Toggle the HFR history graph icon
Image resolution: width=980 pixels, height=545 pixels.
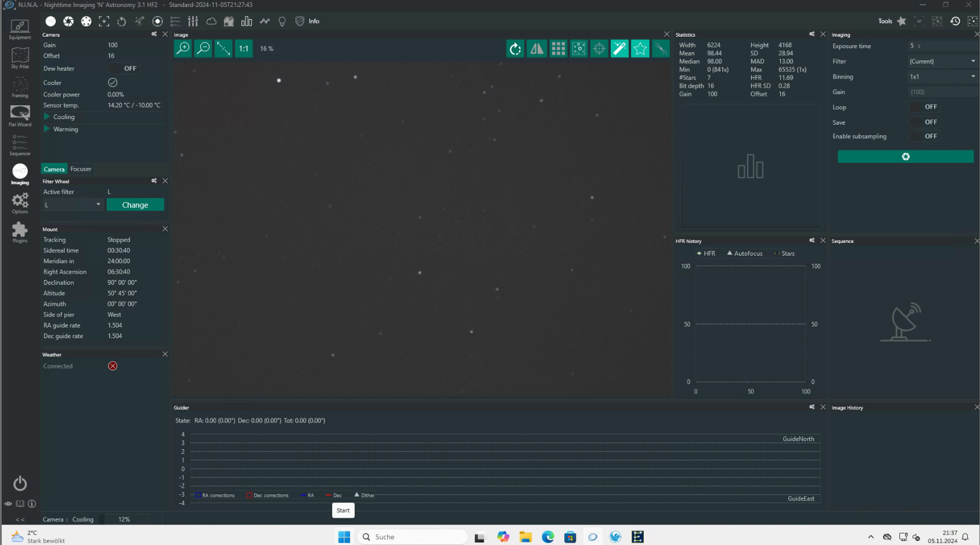[x=265, y=21]
